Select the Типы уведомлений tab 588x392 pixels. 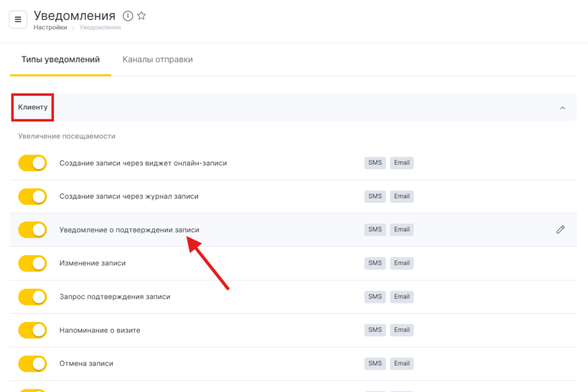click(x=60, y=60)
